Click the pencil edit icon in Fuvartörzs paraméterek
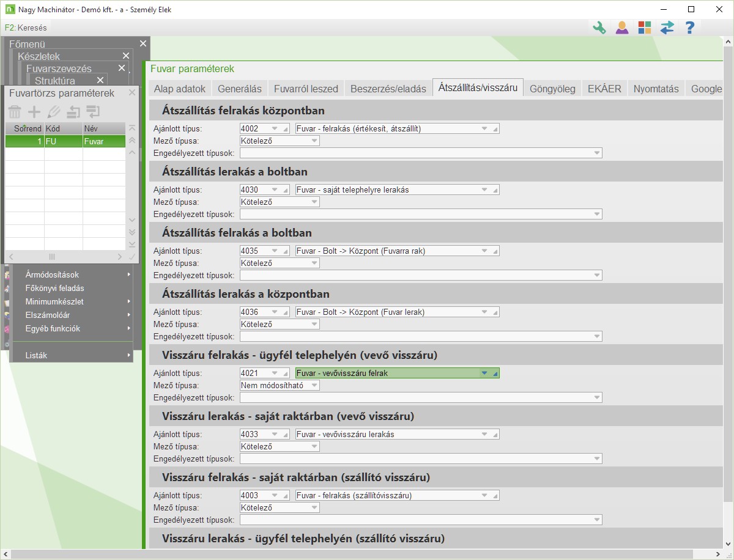Screen dimensions: 734x560 click(54, 112)
